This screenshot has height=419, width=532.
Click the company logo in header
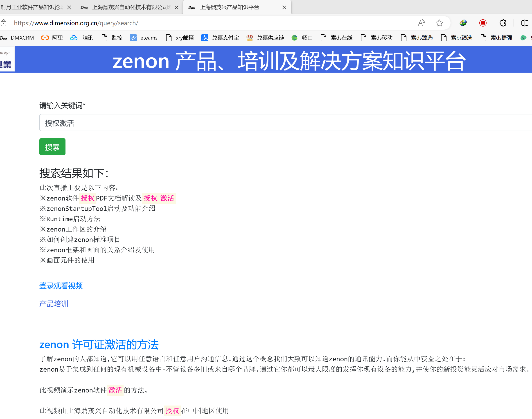click(7, 59)
